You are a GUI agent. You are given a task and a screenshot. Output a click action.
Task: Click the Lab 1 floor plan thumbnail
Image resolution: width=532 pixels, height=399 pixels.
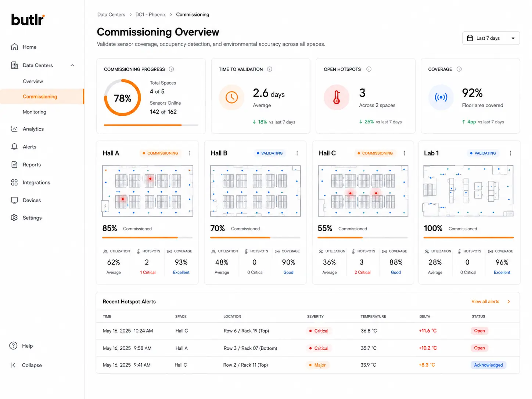(468, 191)
